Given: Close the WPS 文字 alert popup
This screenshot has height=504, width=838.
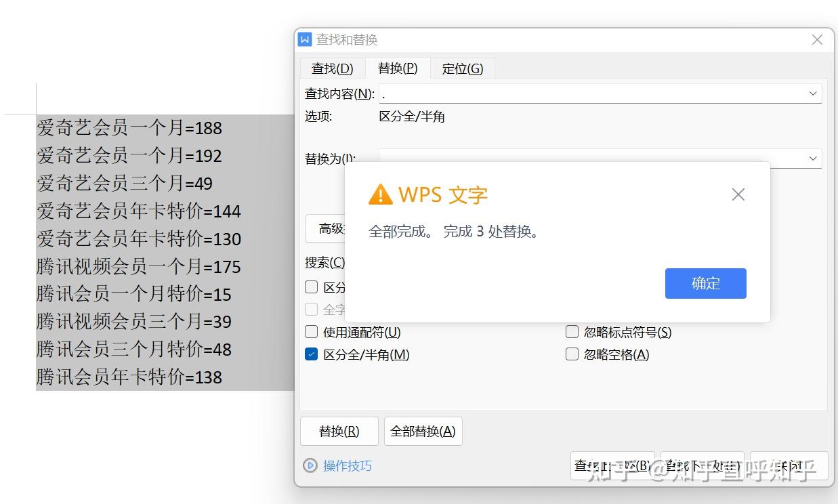Looking at the screenshot, I should click(x=738, y=195).
